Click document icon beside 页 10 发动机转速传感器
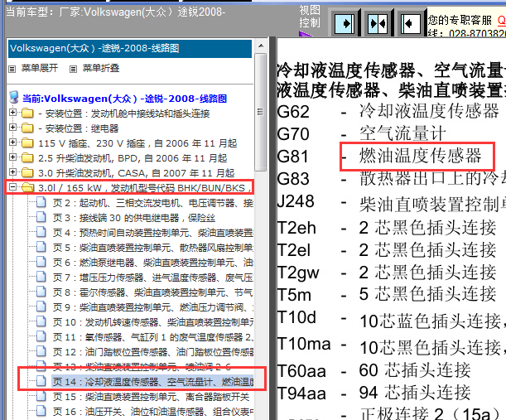 [x=44, y=321]
